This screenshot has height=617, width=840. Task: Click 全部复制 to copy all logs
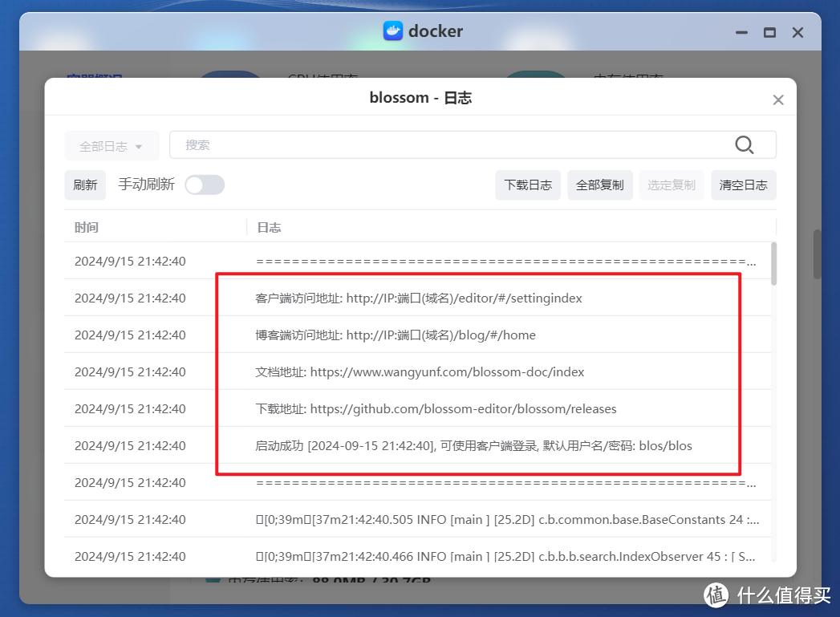(599, 185)
